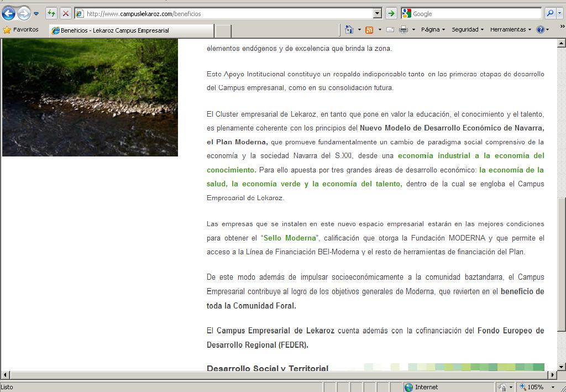This screenshot has height=392, width=566.
Task: Click the "Listo" status bar text
Action: click(7, 388)
